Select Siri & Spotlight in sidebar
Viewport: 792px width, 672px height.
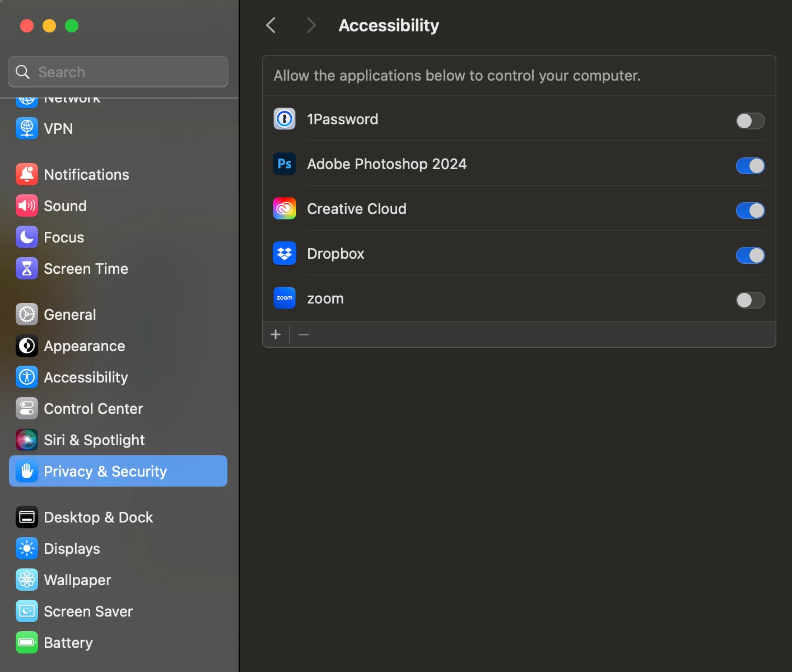[118, 440]
